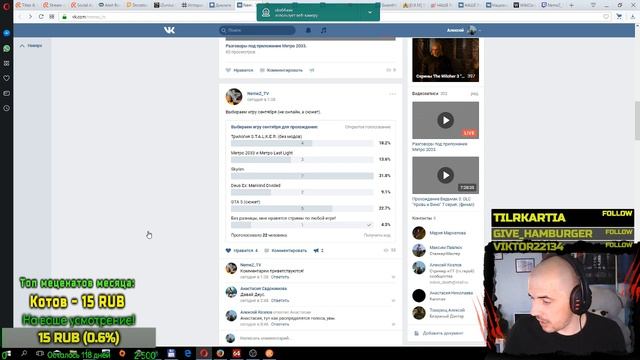Click the browser back arrow
Screen dimensions: 640x360
20,17
